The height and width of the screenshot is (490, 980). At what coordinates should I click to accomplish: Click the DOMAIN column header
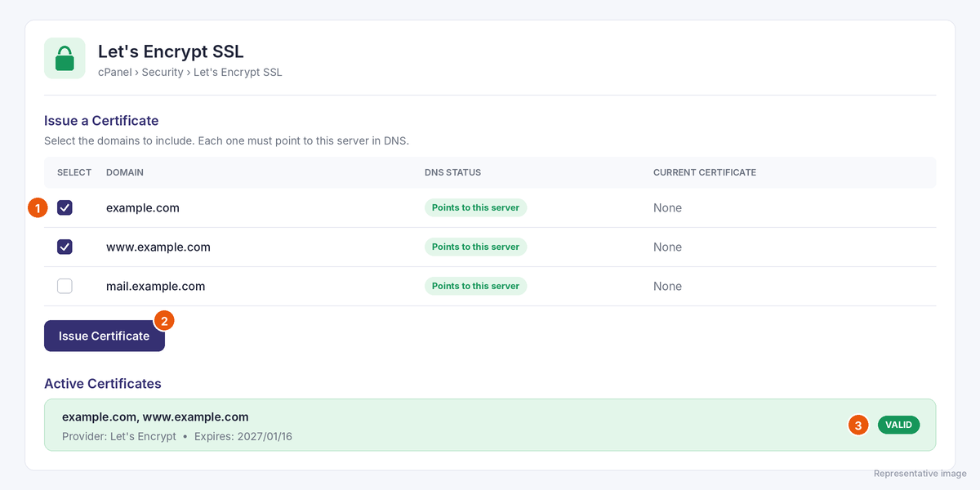125,172
